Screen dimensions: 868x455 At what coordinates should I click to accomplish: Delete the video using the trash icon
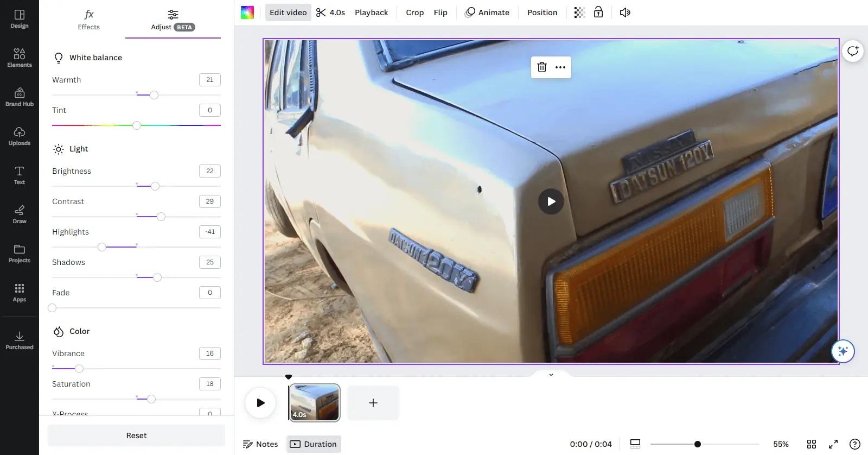point(542,67)
